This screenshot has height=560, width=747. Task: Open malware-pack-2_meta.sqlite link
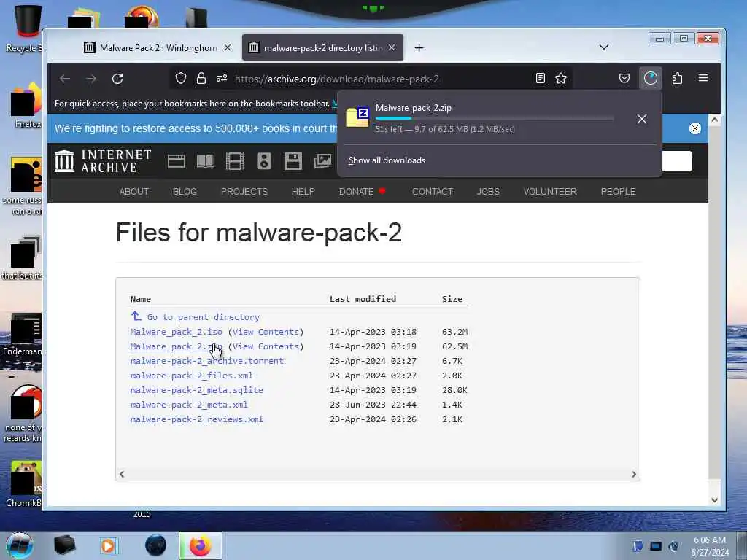[x=197, y=390]
